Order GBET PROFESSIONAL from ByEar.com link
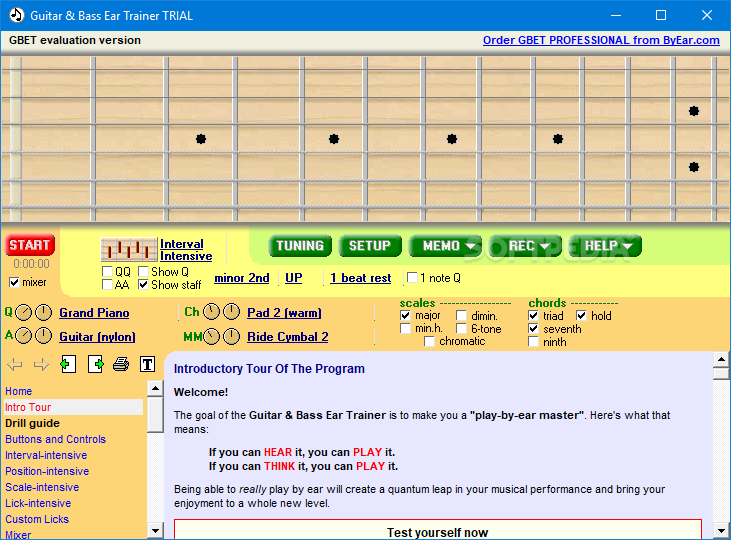Viewport: 731px width, 540px height. coord(601,40)
